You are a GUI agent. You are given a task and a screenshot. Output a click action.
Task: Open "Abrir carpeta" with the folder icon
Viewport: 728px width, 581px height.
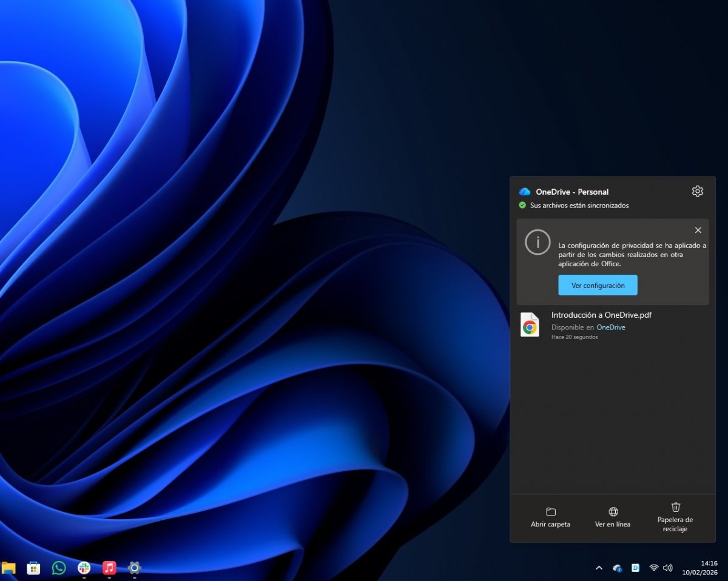pyautogui.click(x=550, y=511)
